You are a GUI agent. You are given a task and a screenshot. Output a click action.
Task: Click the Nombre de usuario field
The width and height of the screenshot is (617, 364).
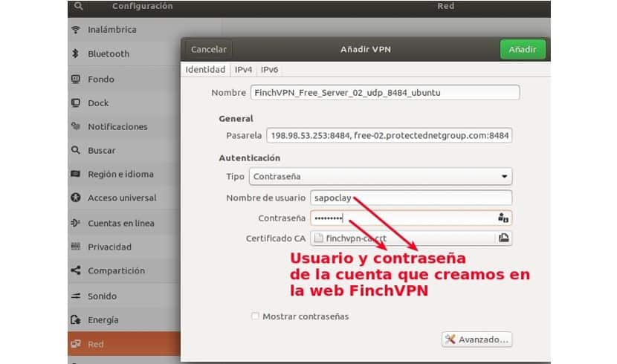coord(411,198)
